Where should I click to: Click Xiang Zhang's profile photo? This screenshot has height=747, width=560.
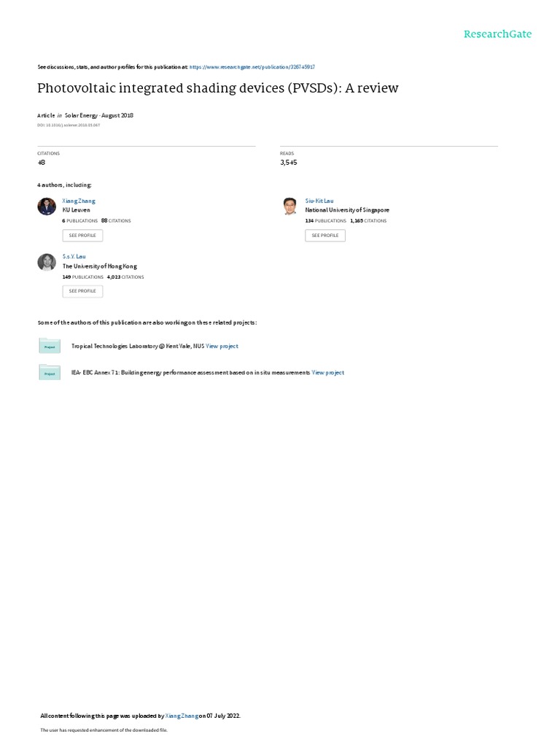pyautogui.click(x=47, y=206)
